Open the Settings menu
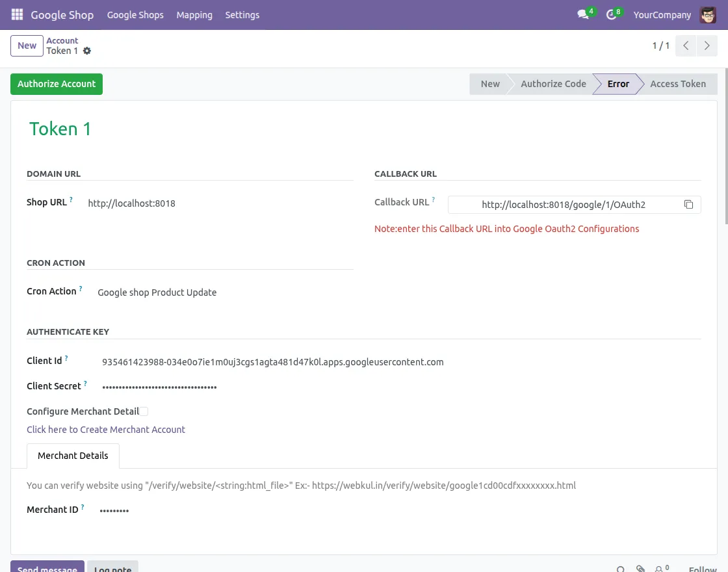The image size is (728, 572). coord(242,14)
